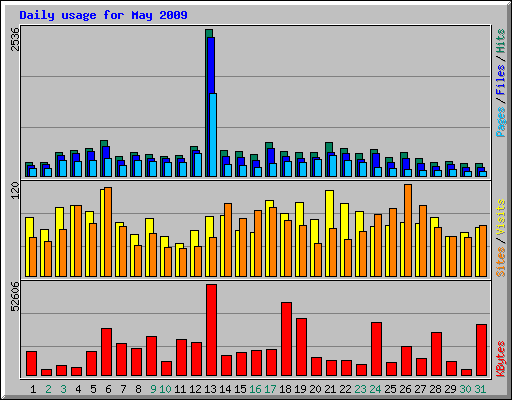
Task: Click the Hits legend label
Action: (x=501, y=41)
